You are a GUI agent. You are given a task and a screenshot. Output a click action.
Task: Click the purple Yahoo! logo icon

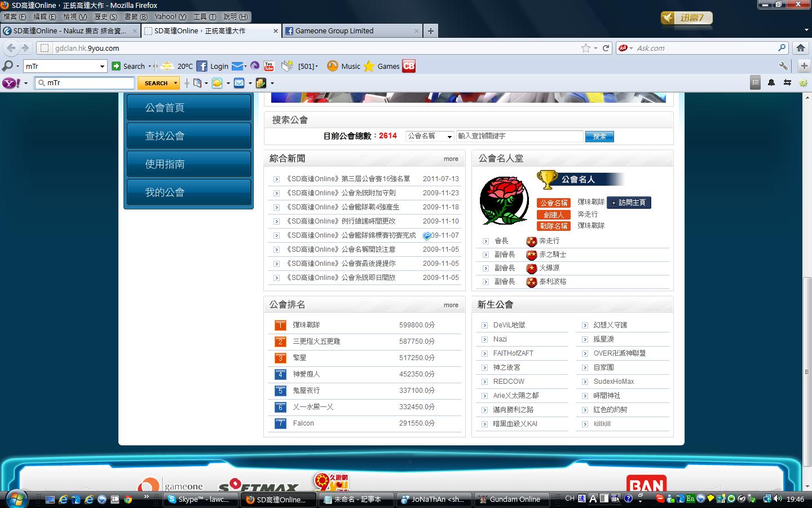tap(11, 83)
